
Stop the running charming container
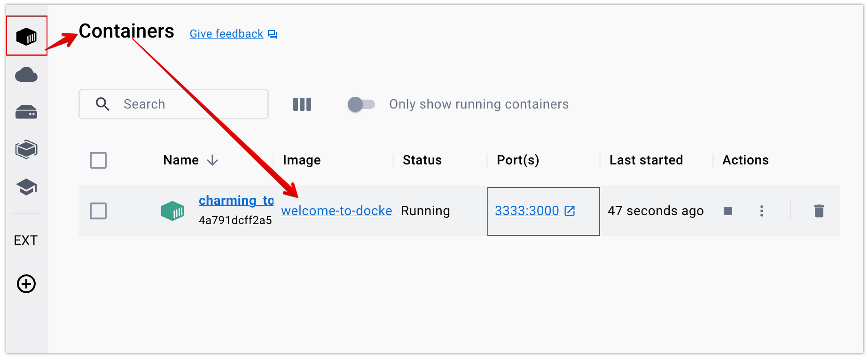728,211
